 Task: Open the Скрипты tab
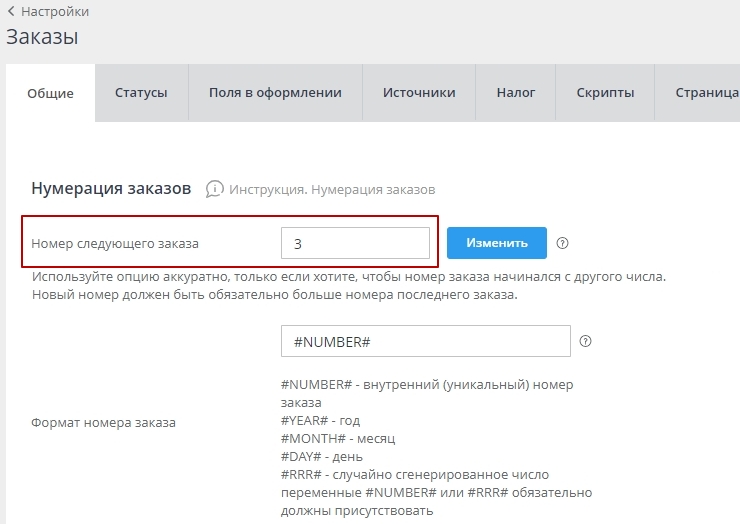click(x=605, y=93)
